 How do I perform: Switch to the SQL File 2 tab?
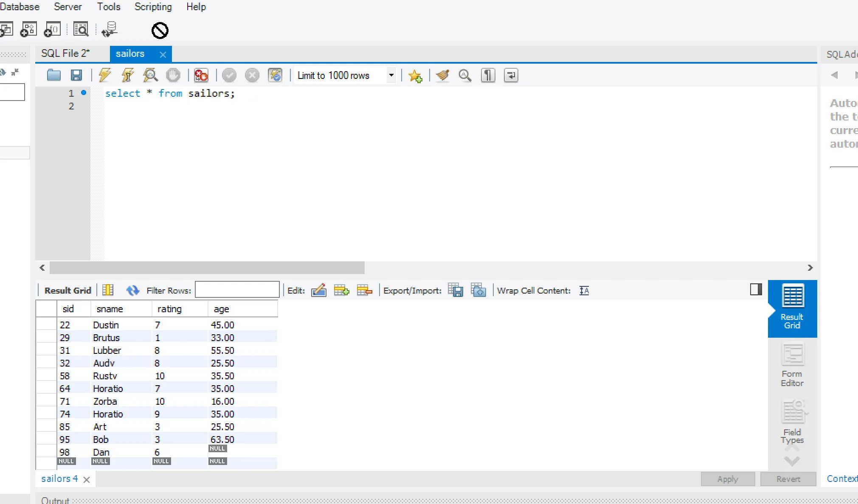click(x=65, y=53)
